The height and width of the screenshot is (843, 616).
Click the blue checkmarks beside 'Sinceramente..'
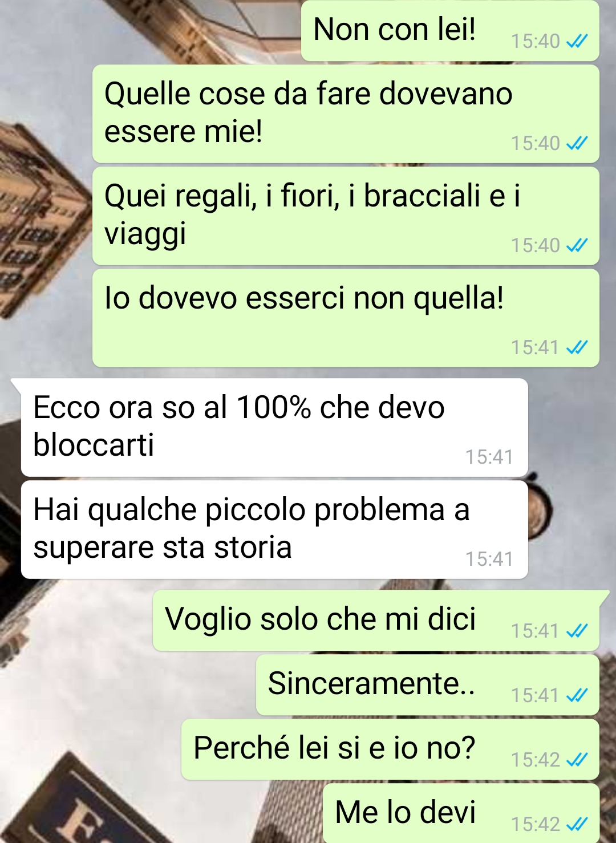[x=577, y=695]
